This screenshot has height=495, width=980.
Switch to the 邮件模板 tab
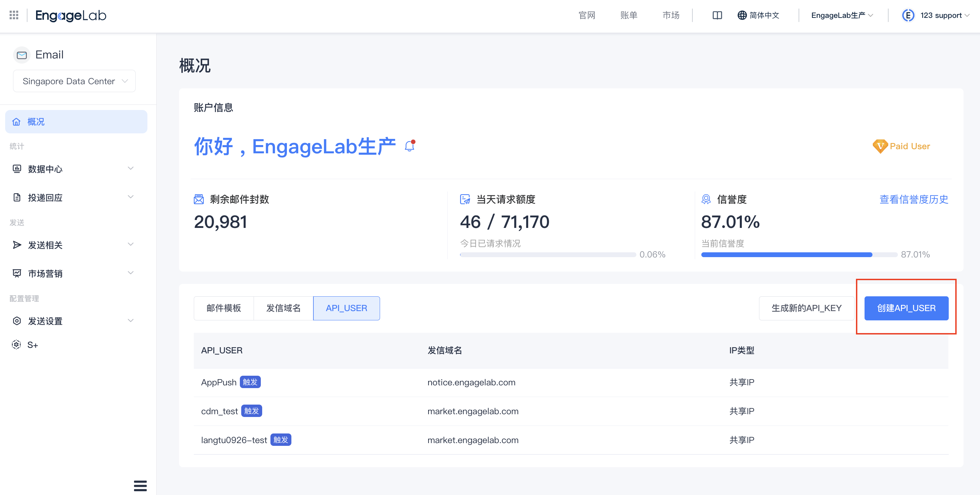point(223,308)
